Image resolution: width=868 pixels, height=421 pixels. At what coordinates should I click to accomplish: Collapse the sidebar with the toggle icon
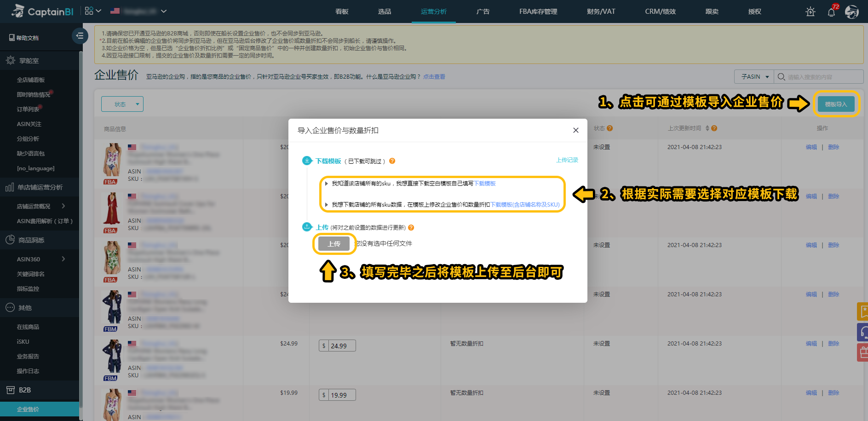tap(80, 36)
